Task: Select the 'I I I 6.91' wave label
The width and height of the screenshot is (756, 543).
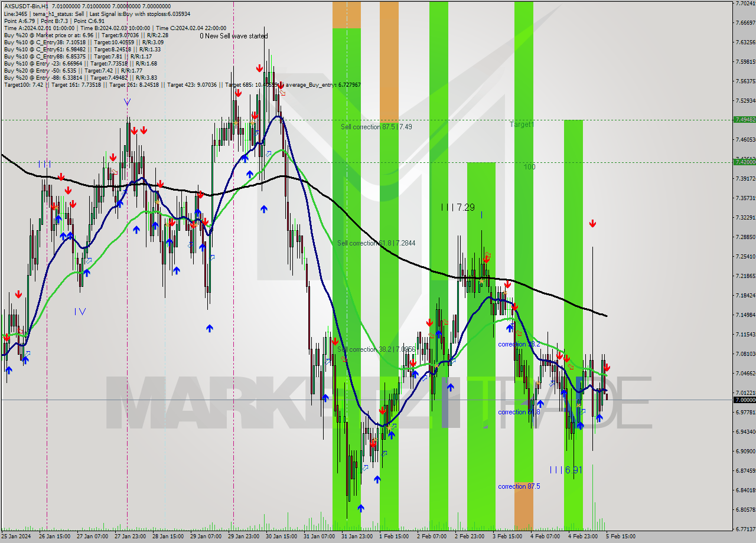Action: click(x=566, y=470)
